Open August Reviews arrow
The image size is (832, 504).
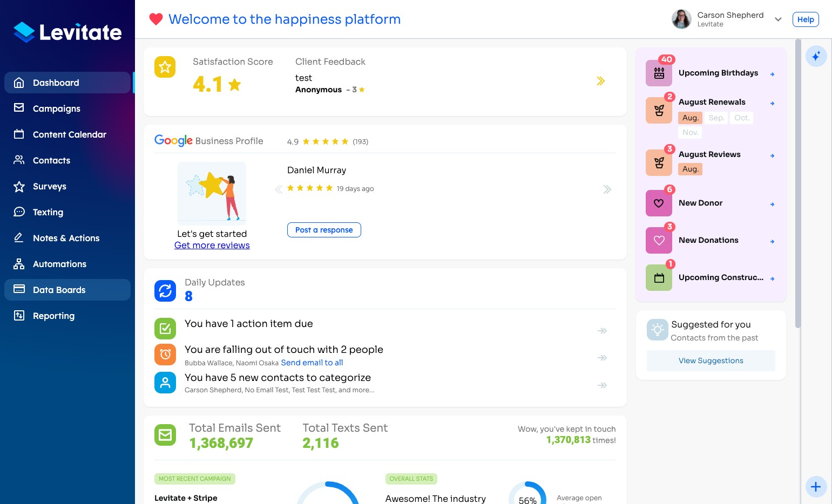773,155
